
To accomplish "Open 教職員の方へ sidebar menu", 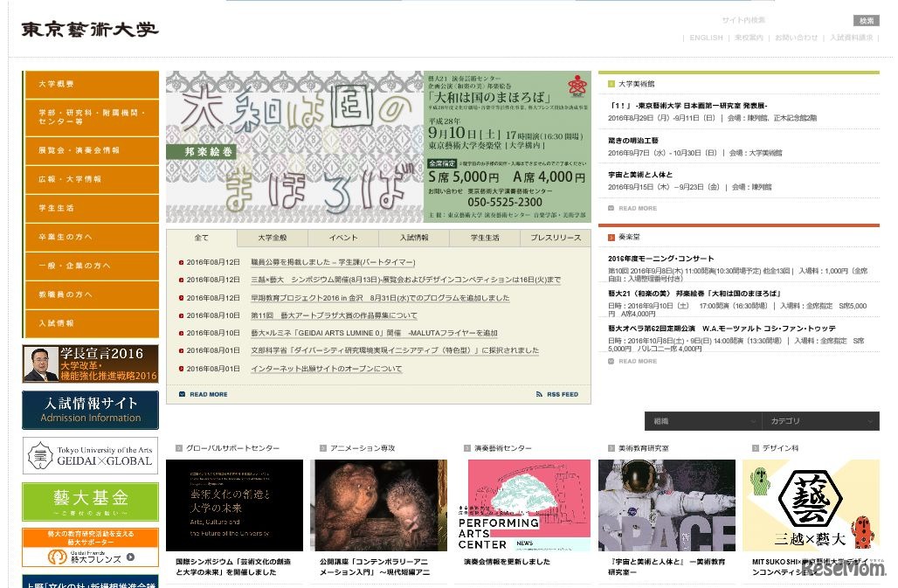I will 92,294.
